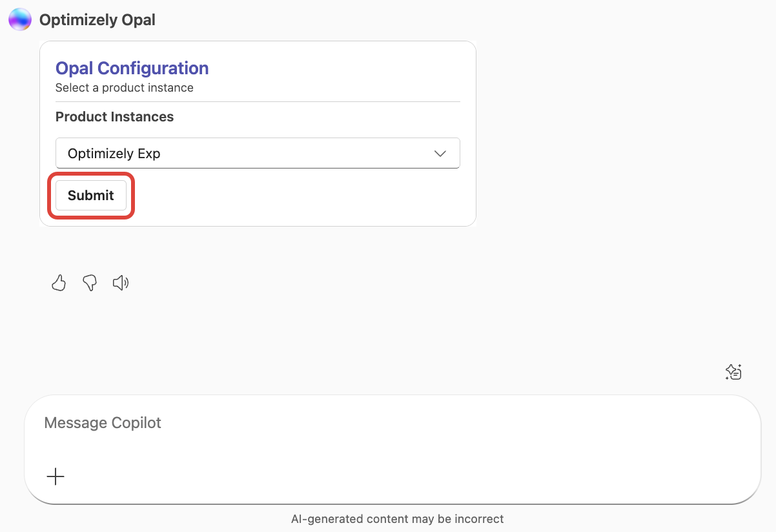This screenshot has width=776, height=532.
Task: Expand the Optimizely Exp selector chevron
Action: (440, 153)
